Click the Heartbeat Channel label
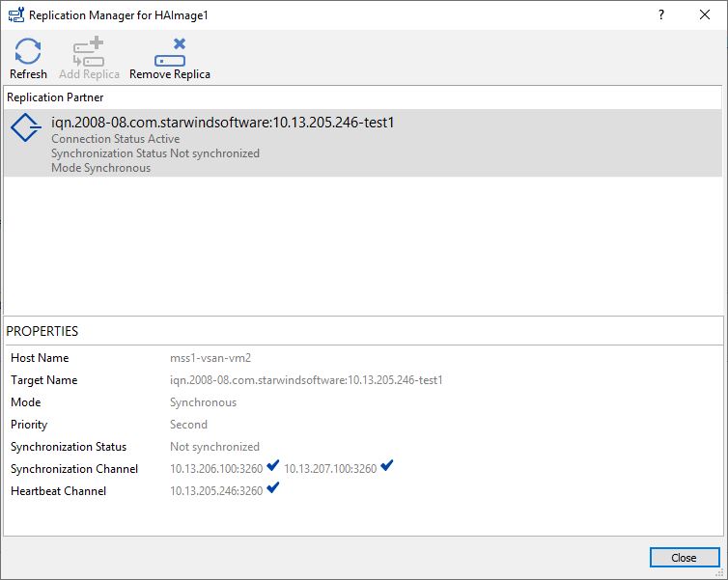The width and height of the screenshot is (728, 580). click(59, 491)
